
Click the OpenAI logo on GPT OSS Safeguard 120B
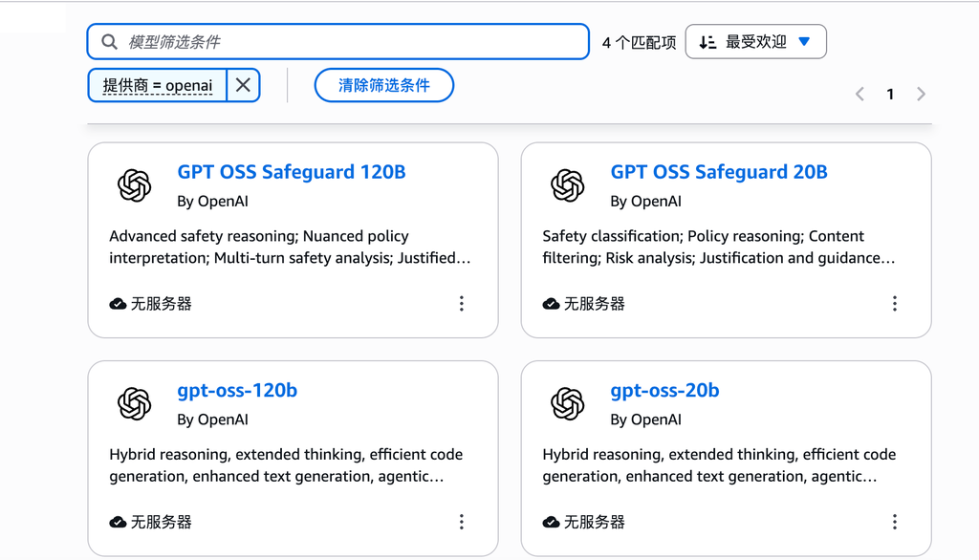135,185
